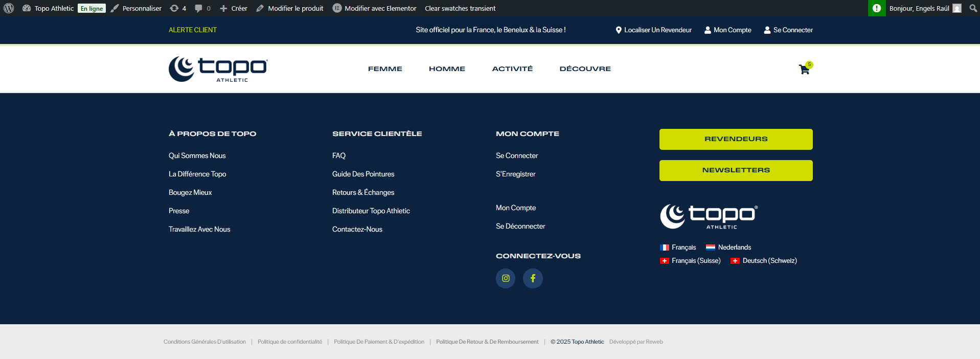Open the ACTIVITÉ navigation menu

point(512,69)
